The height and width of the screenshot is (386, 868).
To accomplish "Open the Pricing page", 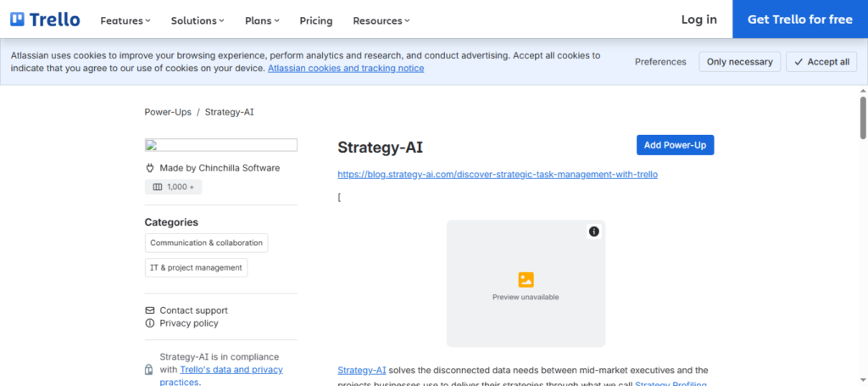I will 316,20.
